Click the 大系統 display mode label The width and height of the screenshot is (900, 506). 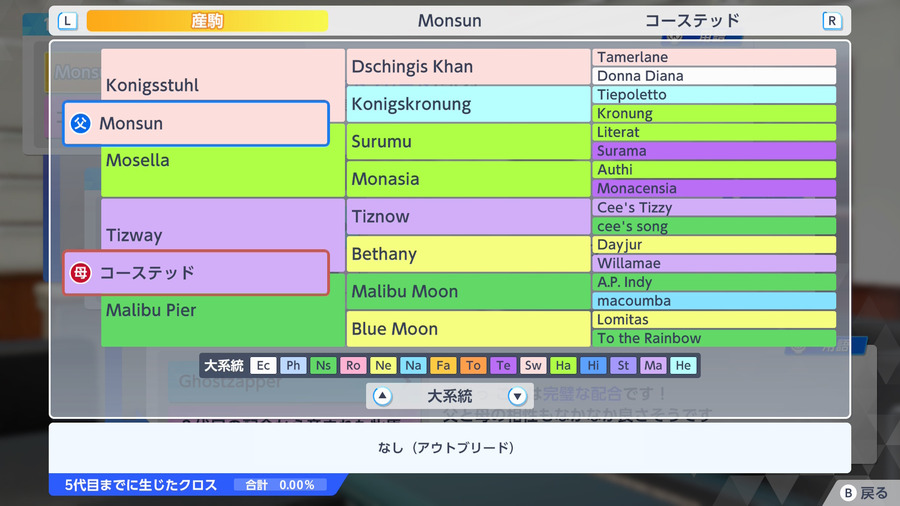coord(450,396)
